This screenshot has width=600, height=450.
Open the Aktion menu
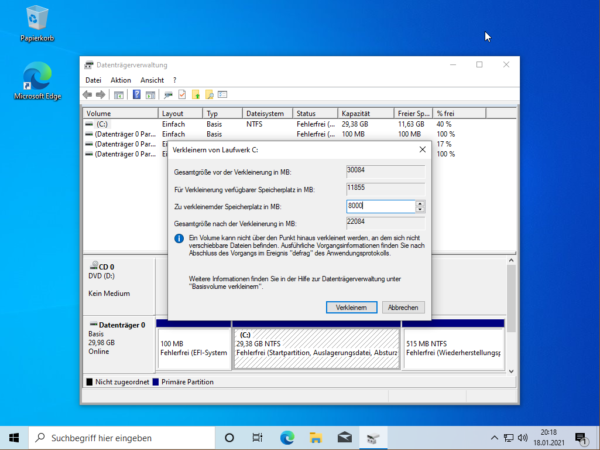point(120,80)
